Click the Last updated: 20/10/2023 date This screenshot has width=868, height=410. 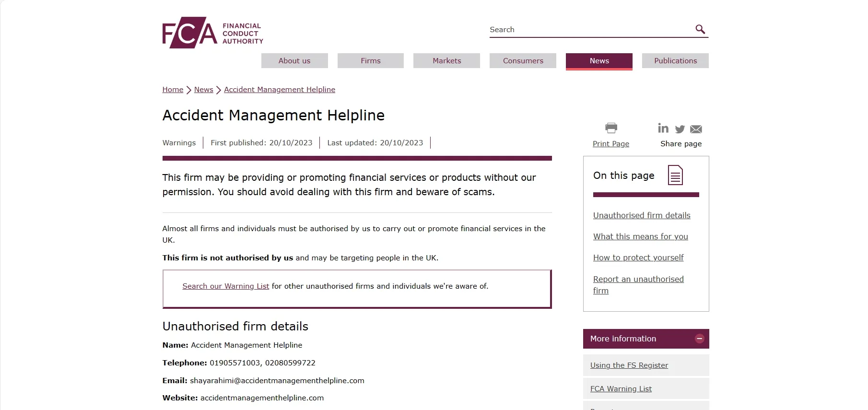(x=375, y=143)
